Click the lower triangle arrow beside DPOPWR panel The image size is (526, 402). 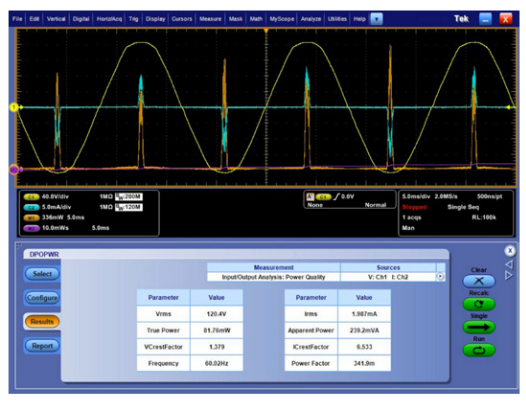pos(509,275)
